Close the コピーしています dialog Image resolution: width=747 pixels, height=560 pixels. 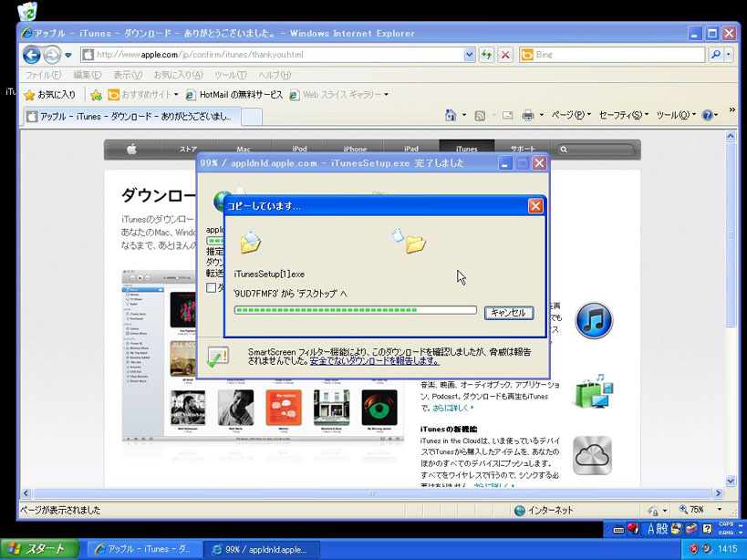[x=535, y=206]
